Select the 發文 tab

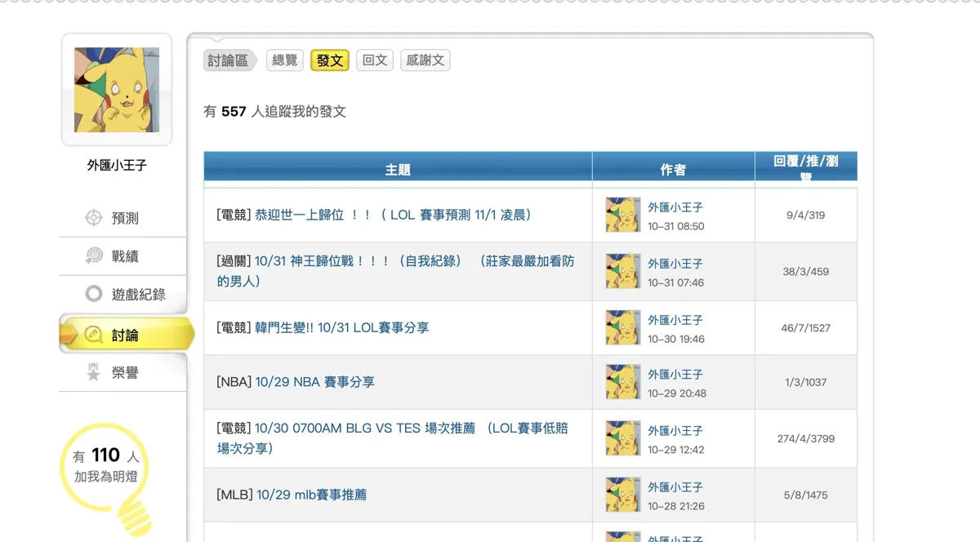click(330, 60)
